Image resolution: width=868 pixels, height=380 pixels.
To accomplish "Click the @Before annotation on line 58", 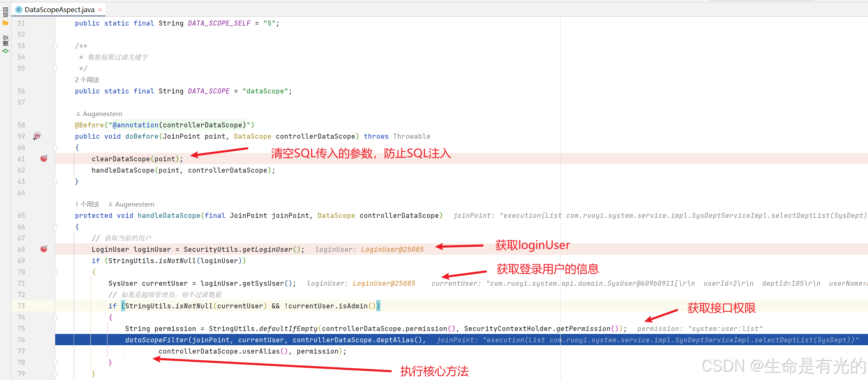I will (x=89, y=125).
